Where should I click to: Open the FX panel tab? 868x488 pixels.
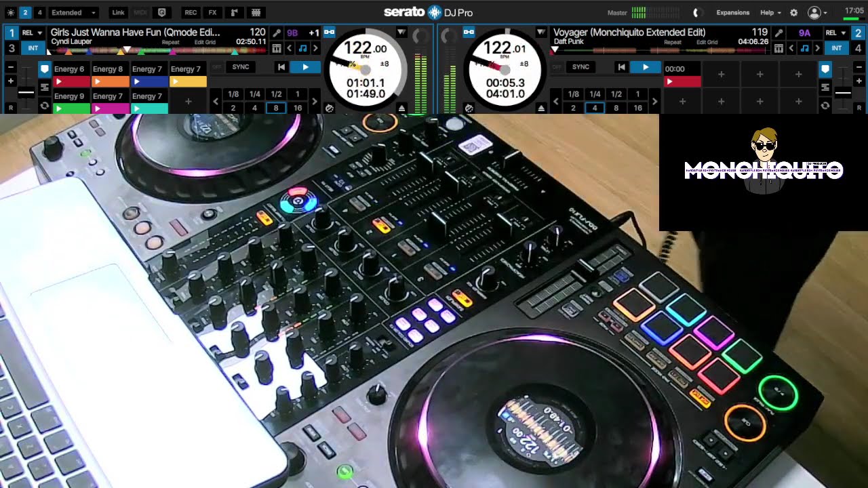click(213, 12)
